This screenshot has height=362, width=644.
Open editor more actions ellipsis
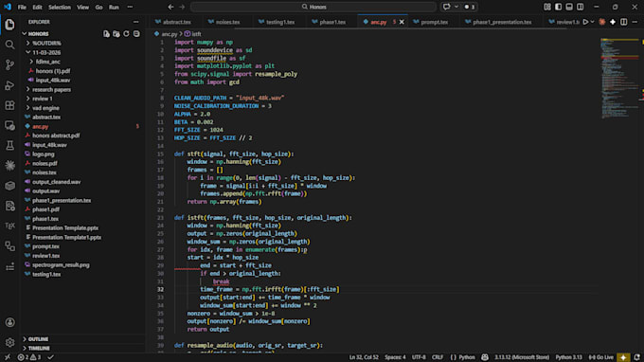pyautogui.click(x=635, y=22)
